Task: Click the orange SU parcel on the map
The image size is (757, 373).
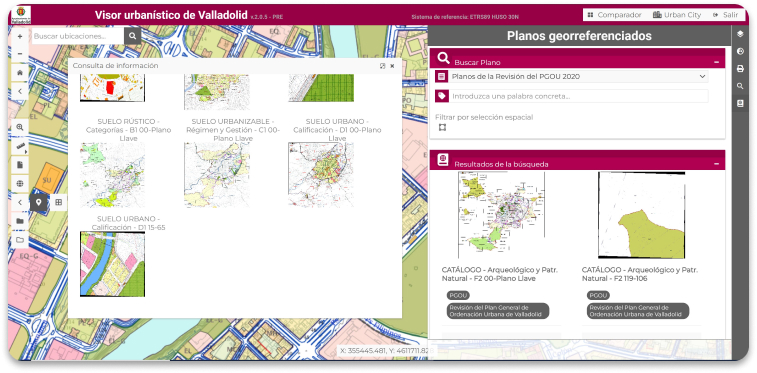Action: coord(48,178)
